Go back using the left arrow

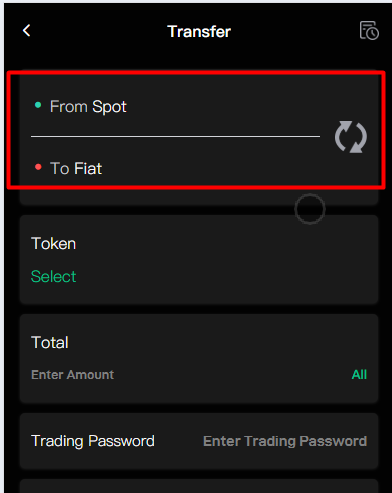coord(27,31)
